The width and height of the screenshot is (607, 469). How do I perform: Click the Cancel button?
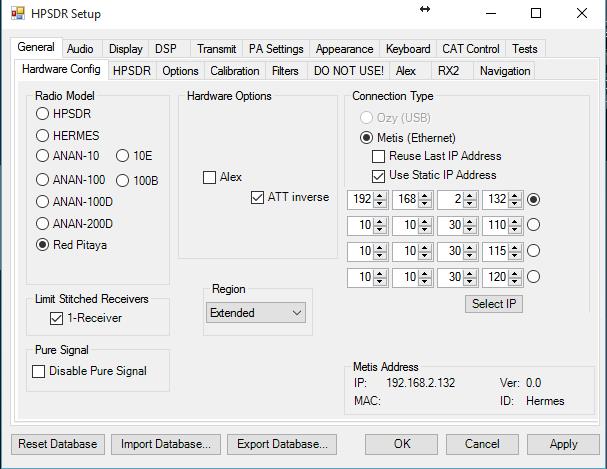pyautogui.click(x=482, y=444)
